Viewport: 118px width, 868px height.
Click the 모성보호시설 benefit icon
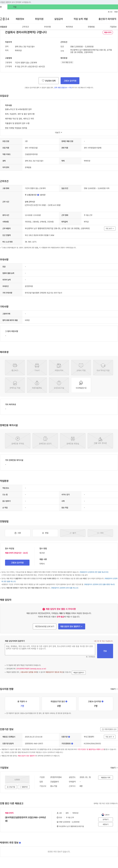coord(59,385)
